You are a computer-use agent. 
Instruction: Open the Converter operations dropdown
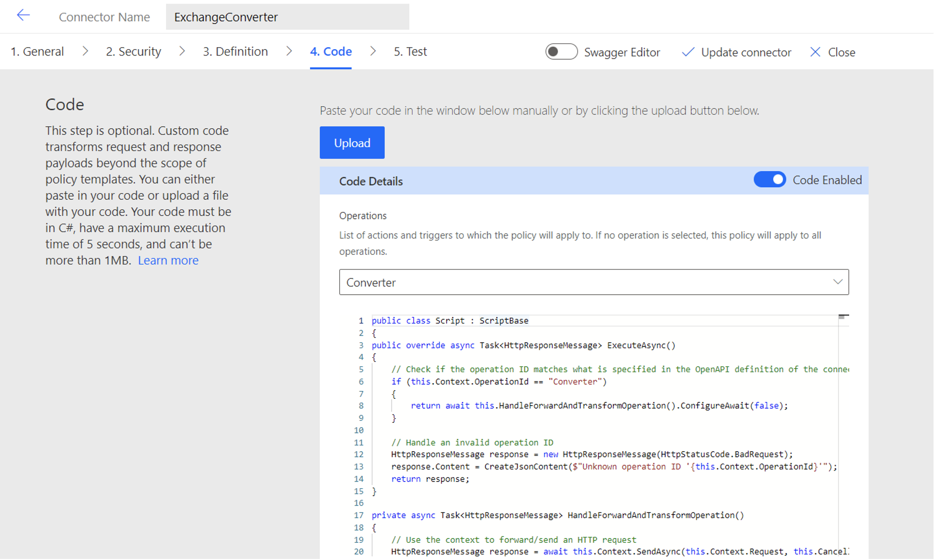point(594,282)
